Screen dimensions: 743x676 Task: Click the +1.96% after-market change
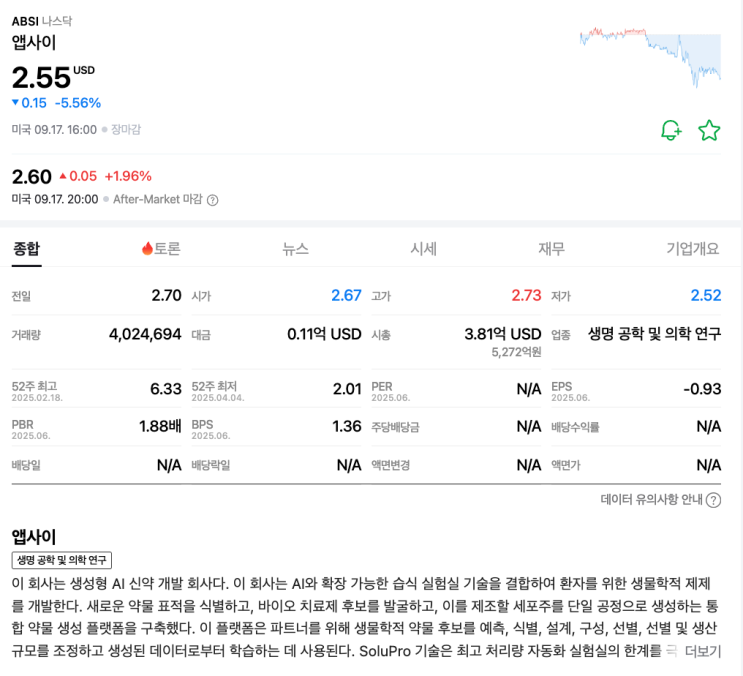tap(128, 177)
